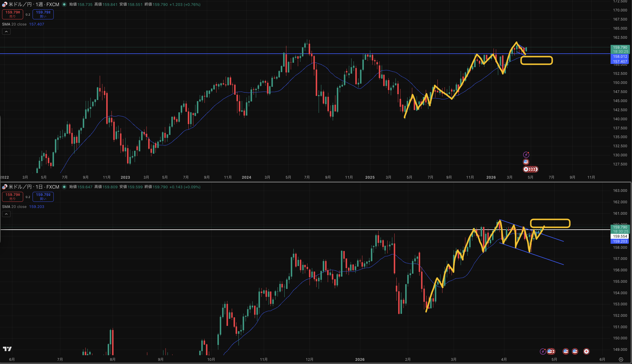
Task: Open chart settings hexagon icon at bottom right
Action: tap(621, 359)
